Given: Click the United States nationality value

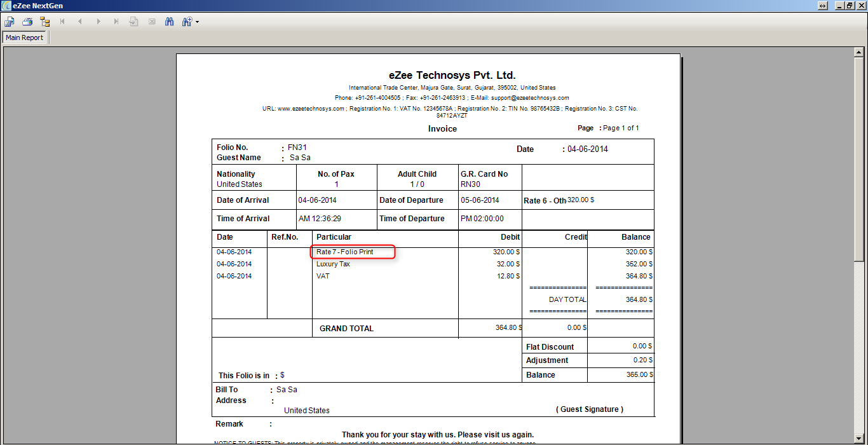Looking at the screenshot, I should (x=240, y=184).
